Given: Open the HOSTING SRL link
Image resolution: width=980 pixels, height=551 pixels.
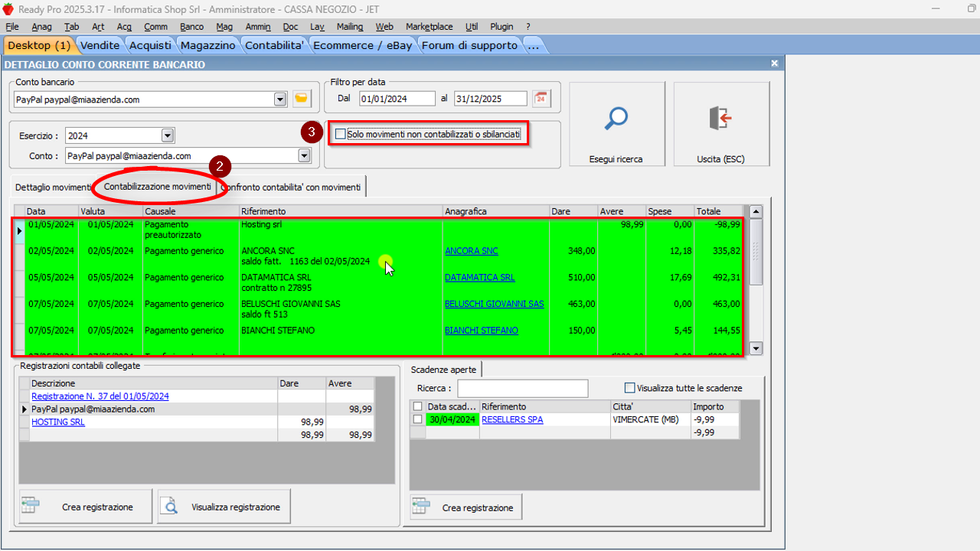Looking at the screenshot, I should (58, 422).
